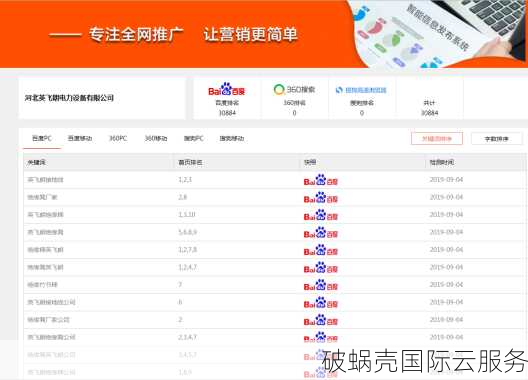The height and width of the screenshot is (380, 528).
Task: Click the 快照 column header
Action: [310, 162]
